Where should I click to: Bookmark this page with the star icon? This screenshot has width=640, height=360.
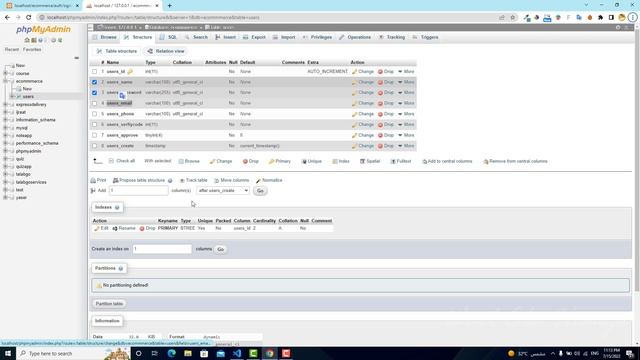[513, 18]
